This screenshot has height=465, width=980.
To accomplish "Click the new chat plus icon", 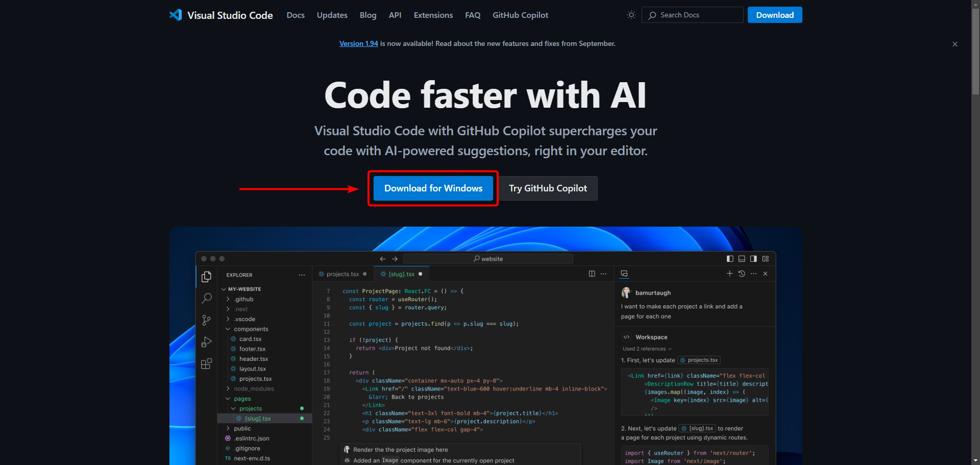I will (x=729, y=274).
